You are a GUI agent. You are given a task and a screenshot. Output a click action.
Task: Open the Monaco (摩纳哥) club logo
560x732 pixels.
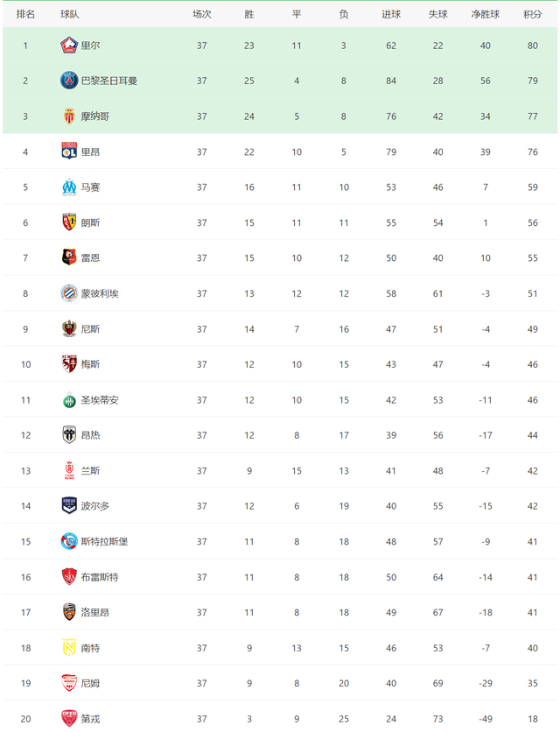click(69, 116)
